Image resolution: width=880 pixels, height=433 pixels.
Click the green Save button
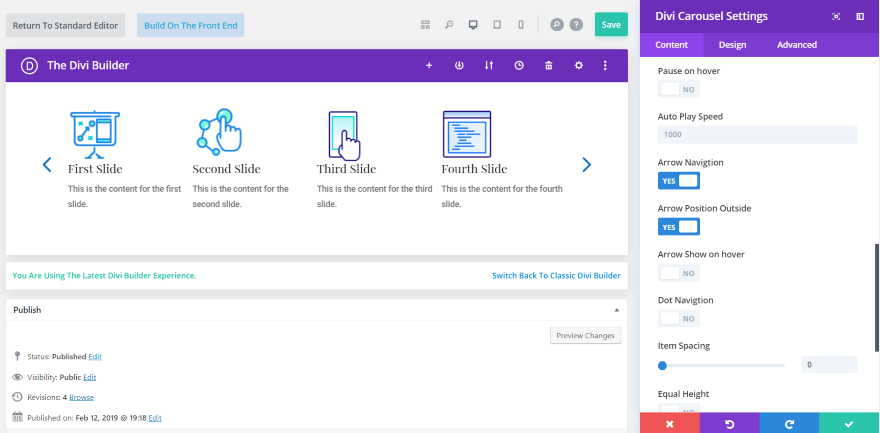coord(611,25)
